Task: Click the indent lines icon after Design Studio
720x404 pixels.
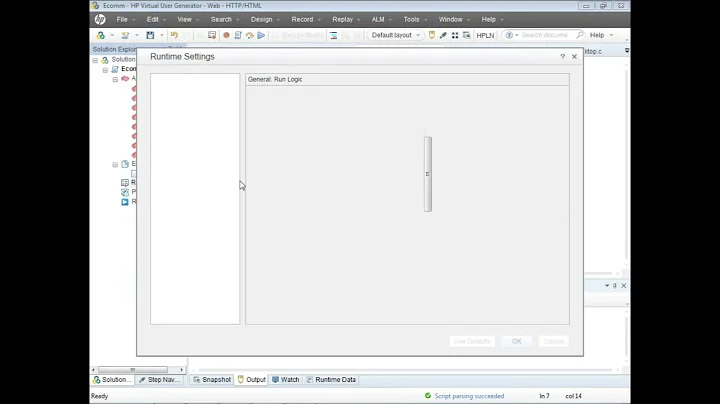Action: [333, 35]
